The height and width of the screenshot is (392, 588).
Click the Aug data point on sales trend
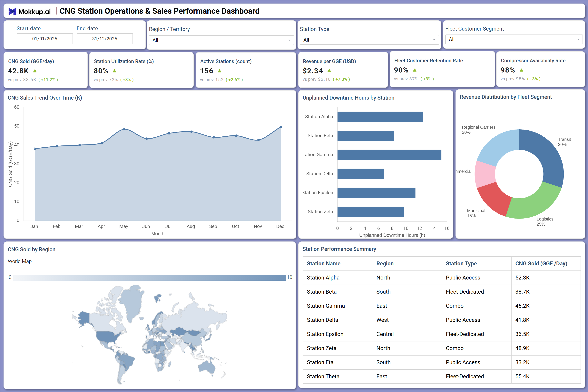coord(191,132)
